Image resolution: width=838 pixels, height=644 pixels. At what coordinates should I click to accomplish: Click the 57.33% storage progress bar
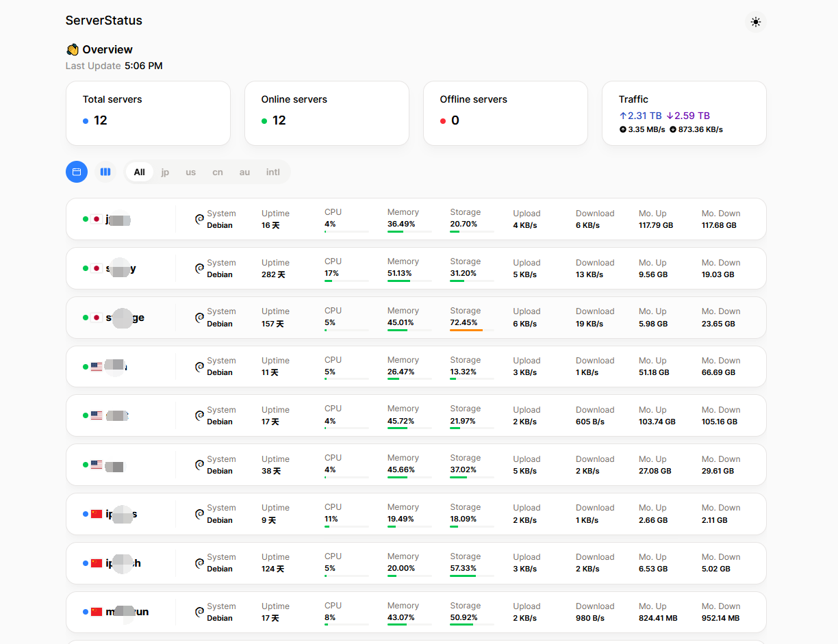(x=472, y=576)
